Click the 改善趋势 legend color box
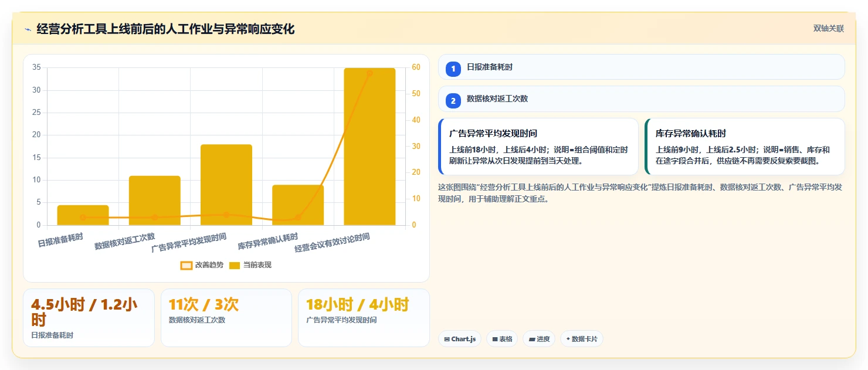868x370 pixels. click(x=186, y=265)
